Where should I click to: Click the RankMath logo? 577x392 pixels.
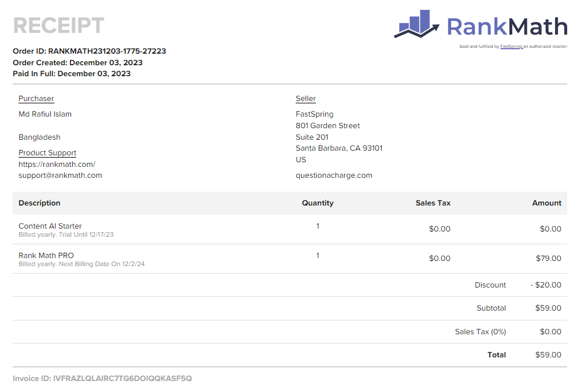(x=481, y=24)
